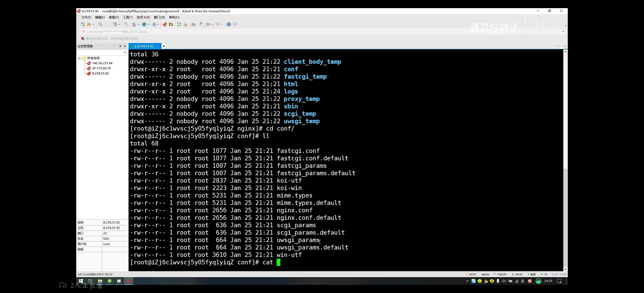Click the lock screen padlock icon
644x293 pixels.
(185, 24)
